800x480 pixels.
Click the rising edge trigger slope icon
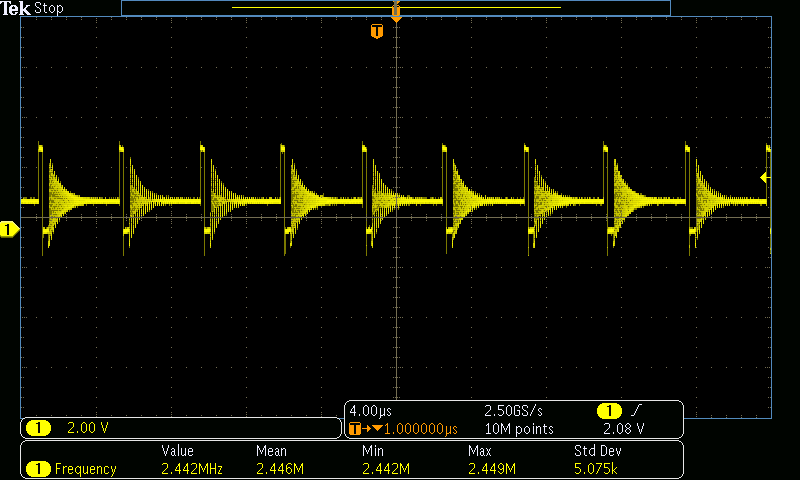click(x=637, y=410)
